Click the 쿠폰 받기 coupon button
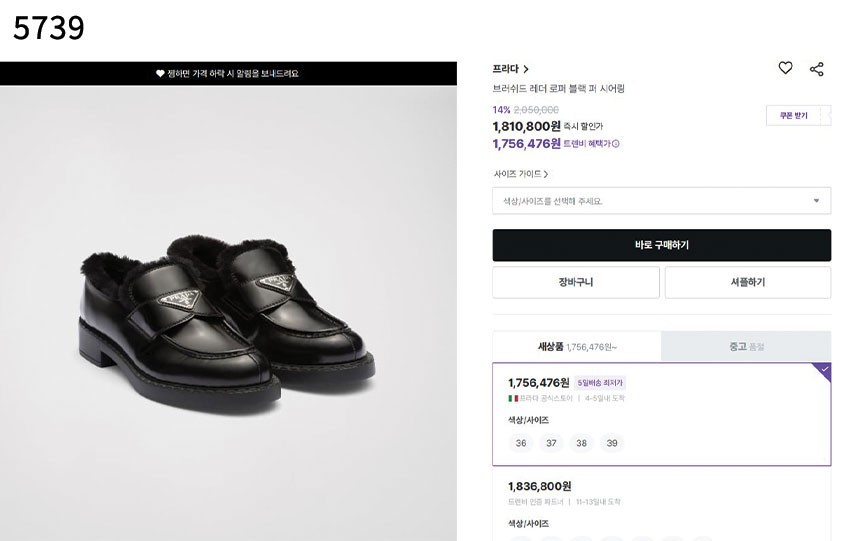The image size is (860, 541). tap(794, 116)
